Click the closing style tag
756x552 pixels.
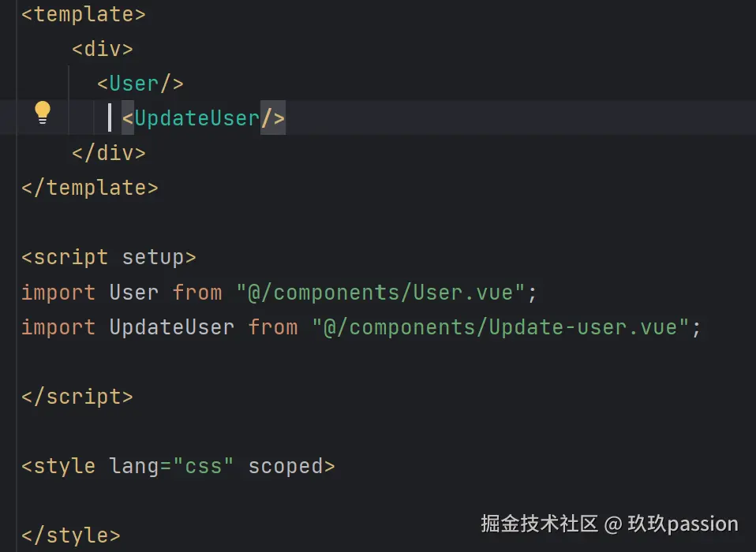pos(71,535)
